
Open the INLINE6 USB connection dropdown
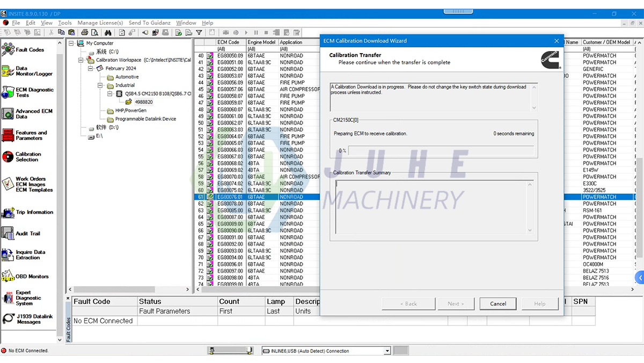387,350
